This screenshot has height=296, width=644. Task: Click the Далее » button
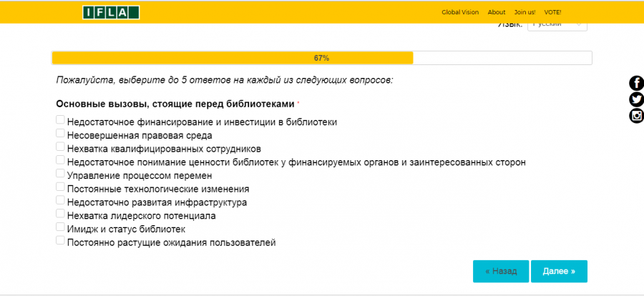click(559, 272)
